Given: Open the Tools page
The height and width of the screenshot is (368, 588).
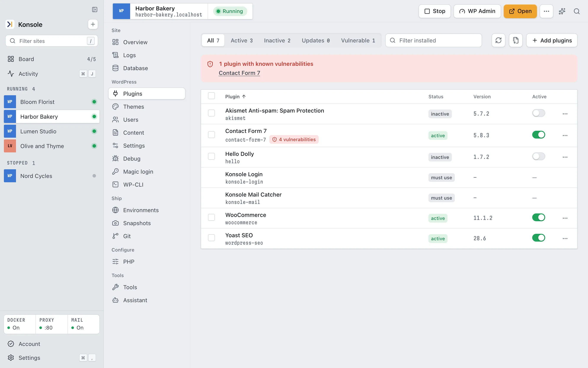Looking at the screenshot, I should pyautogui.click(x=147, y=287).
